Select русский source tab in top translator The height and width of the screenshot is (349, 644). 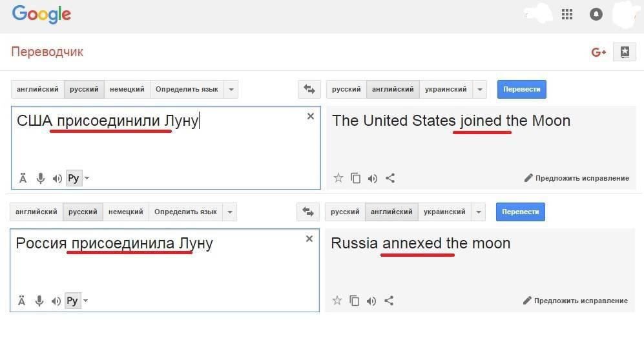(x=84, y=89)
